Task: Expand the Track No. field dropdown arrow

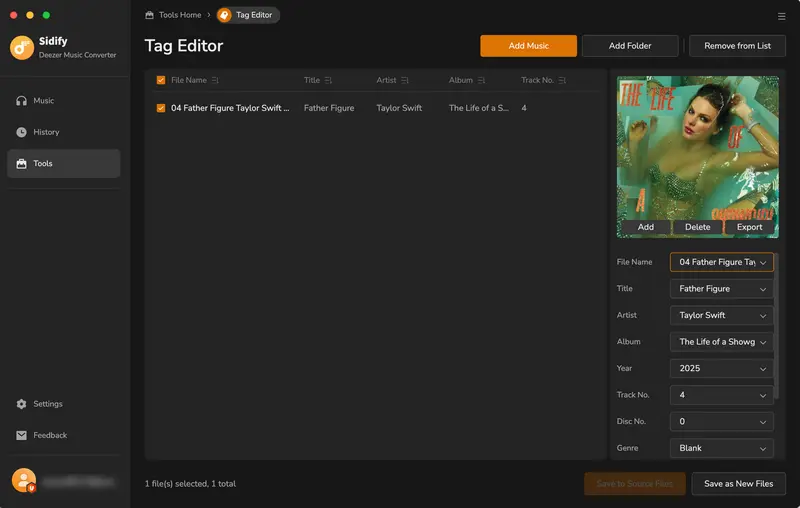Action: point(763,395)
